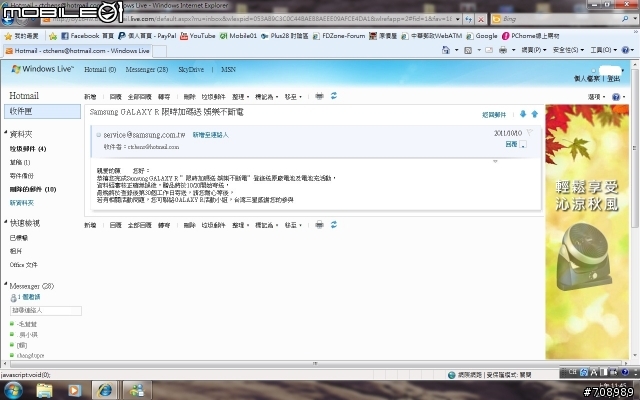Viewport: 640px width, 400px height.
Task: Open the FDZone-Forum favorite
Action: (x=339, y=36)
